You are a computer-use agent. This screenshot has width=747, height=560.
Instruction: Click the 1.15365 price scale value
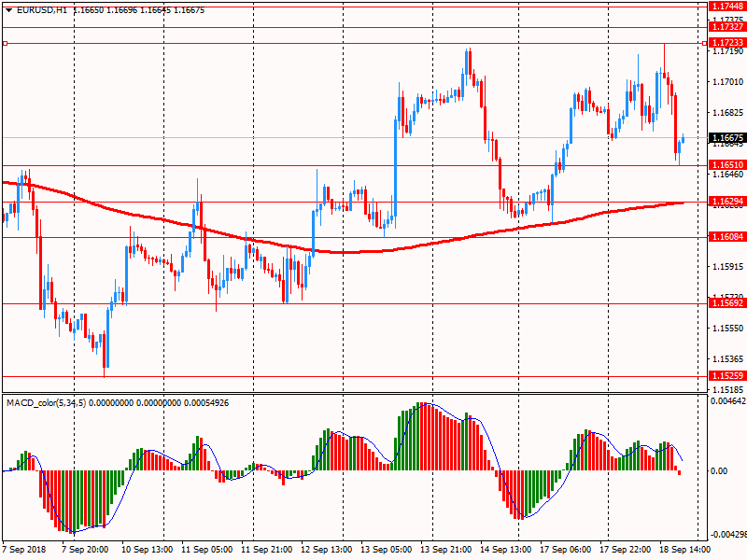click(x=727, y=359)
